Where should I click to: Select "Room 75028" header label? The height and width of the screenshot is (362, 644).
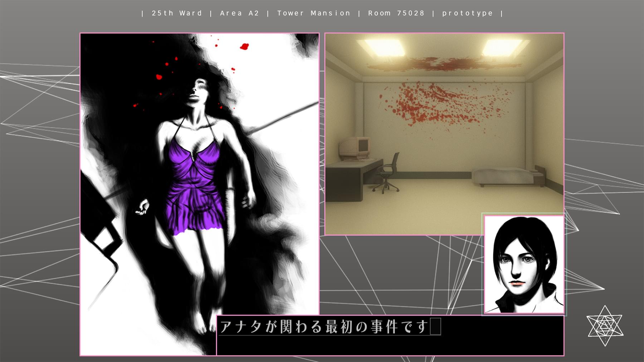click(396, 13)
